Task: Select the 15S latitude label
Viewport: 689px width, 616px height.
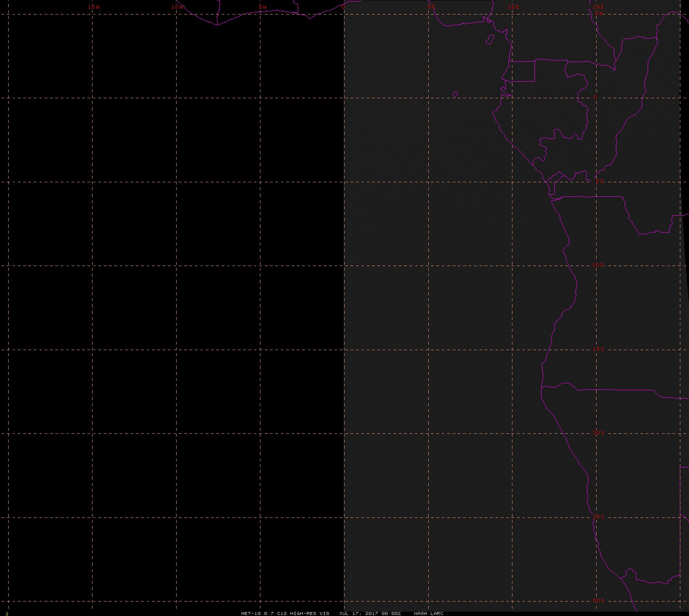Action: 599,349
